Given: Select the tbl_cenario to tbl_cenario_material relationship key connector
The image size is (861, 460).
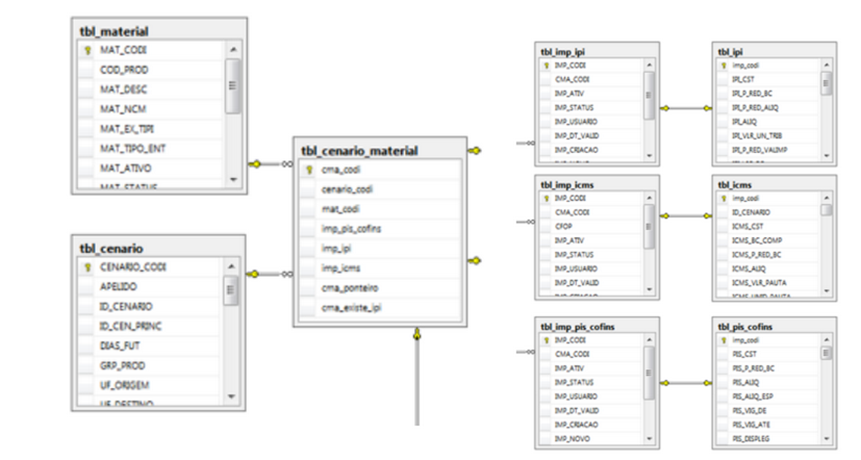Looking at the screenshot, I should click(x=253, y=273).
